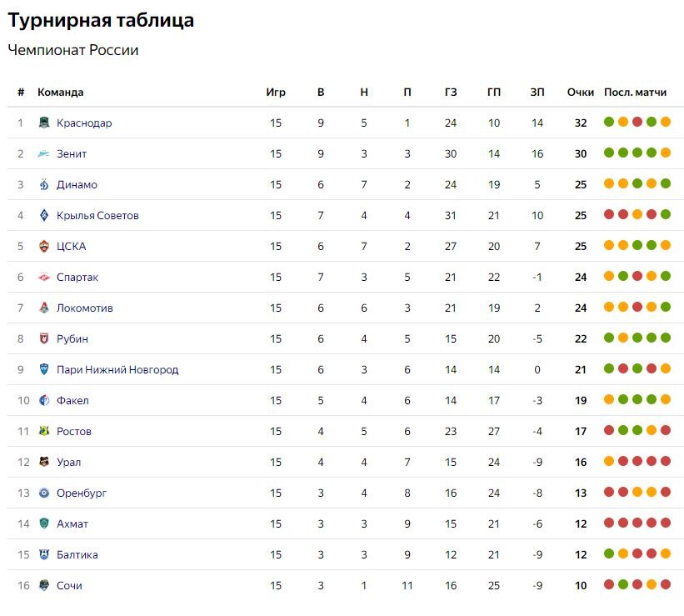
Task: Click the Ростов team crest icon
Action: point(44,431)
